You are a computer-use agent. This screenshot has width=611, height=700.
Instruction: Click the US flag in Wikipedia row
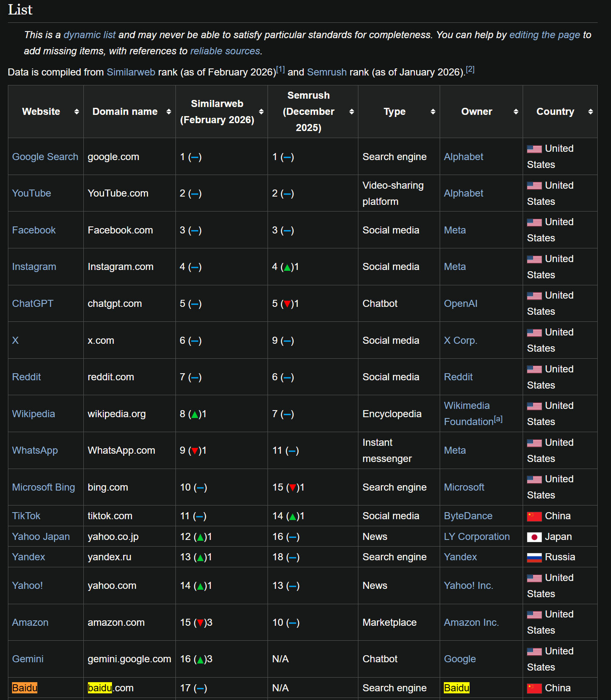(534, 406)
